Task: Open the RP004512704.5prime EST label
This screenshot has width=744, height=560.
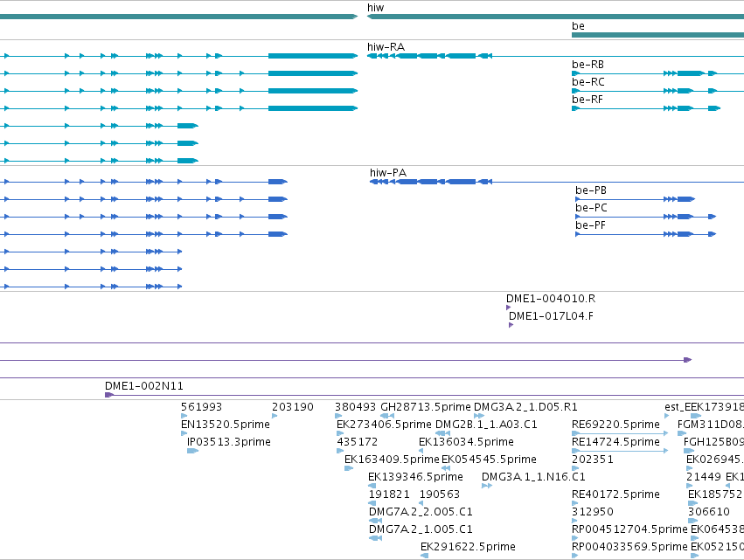Action: click(629, 529)
